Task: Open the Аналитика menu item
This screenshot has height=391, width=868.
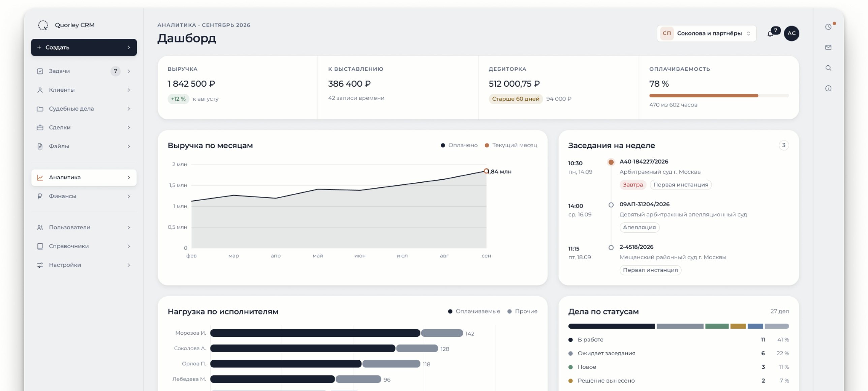Action: point(84,178)
